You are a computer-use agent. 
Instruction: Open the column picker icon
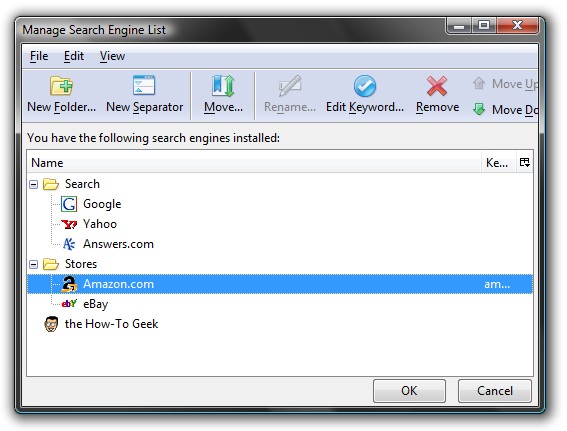(525, 162)
